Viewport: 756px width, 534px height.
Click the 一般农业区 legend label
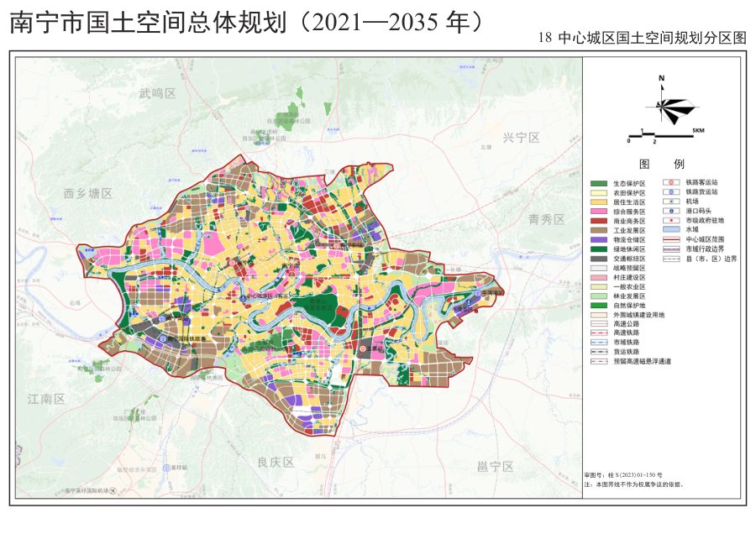629,287
